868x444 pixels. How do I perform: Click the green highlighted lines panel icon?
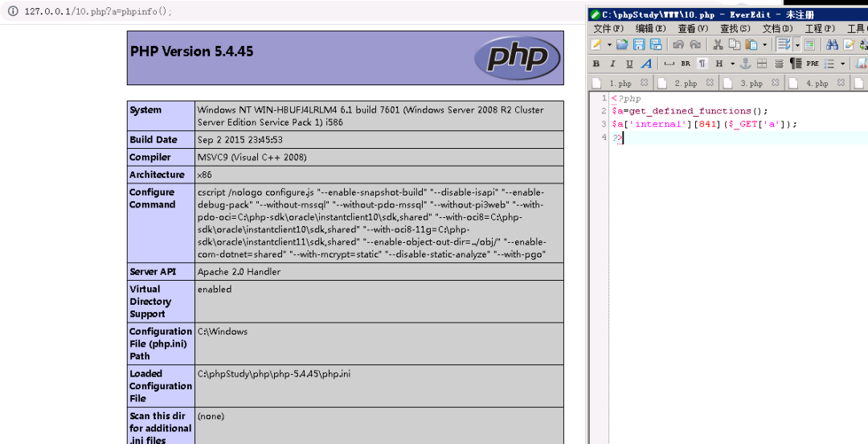pos(809,45)
